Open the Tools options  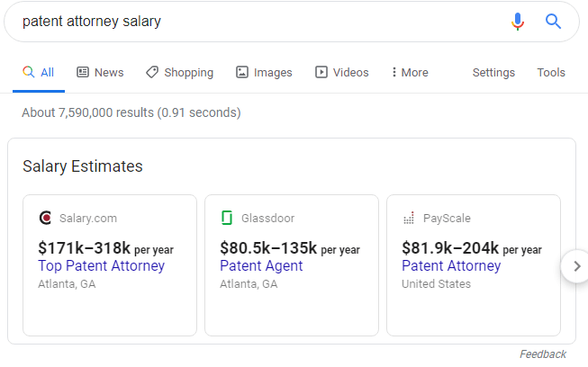click(x=551, y=72)
